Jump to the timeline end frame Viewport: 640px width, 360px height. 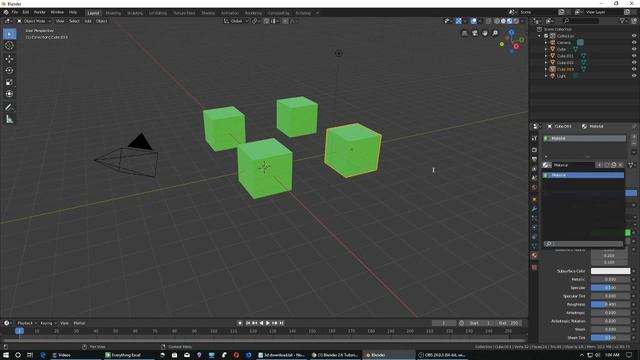click(x=282, y=323)
